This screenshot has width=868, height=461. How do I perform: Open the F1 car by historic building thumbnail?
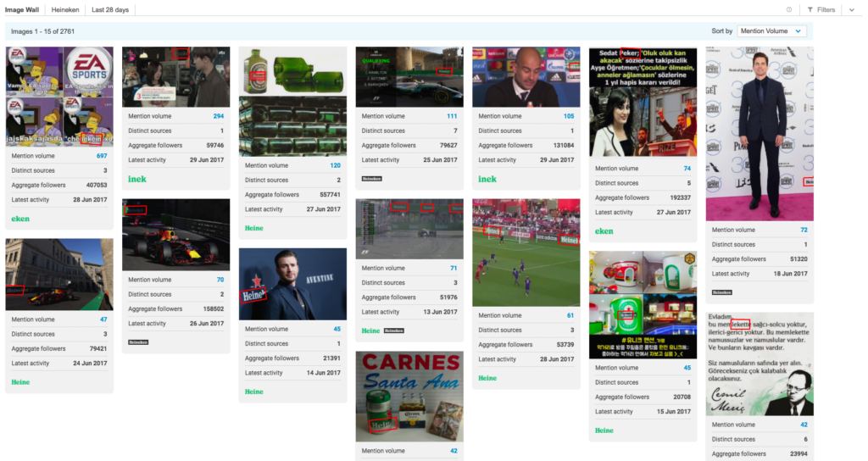(59, 275)
